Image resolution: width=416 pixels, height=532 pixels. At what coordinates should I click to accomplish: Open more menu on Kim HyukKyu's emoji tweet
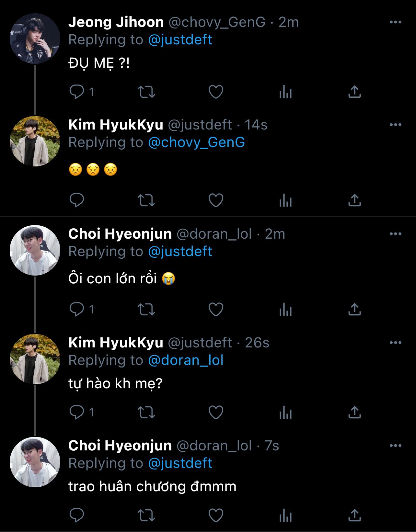click(x=395, y=125)
